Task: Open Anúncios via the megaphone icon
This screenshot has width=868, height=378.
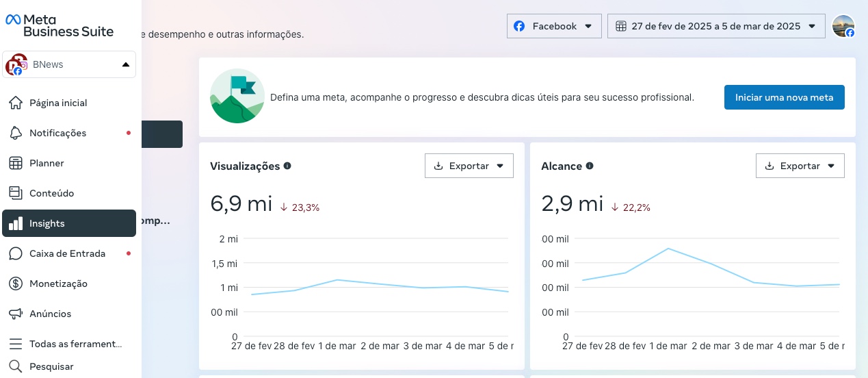Action: [16, 314]
